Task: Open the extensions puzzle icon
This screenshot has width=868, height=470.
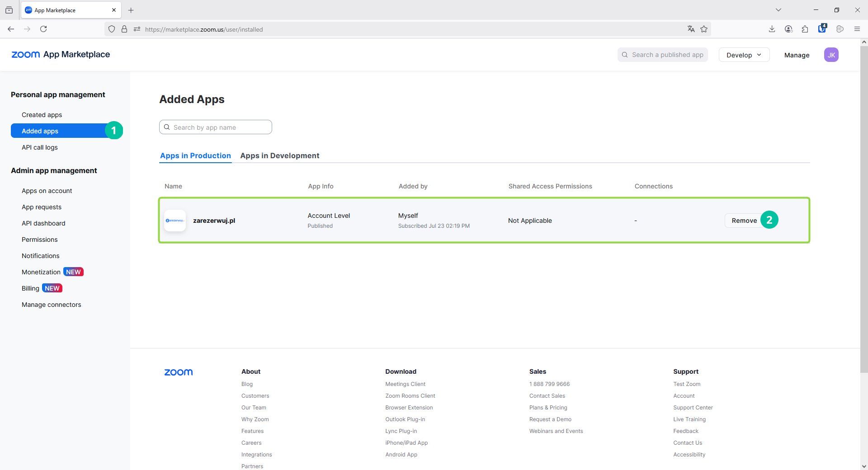Action: [805, 29]
